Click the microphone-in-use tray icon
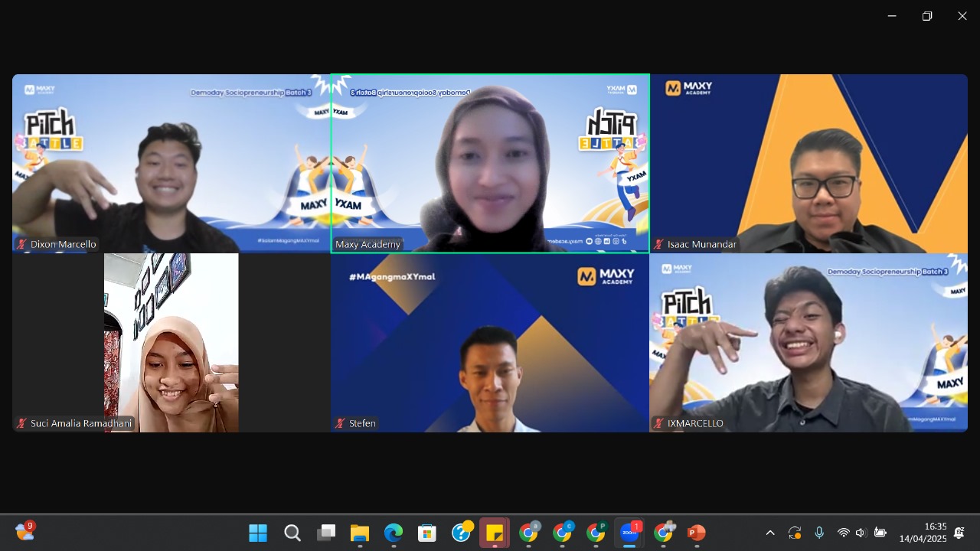 tap(819, 533)
